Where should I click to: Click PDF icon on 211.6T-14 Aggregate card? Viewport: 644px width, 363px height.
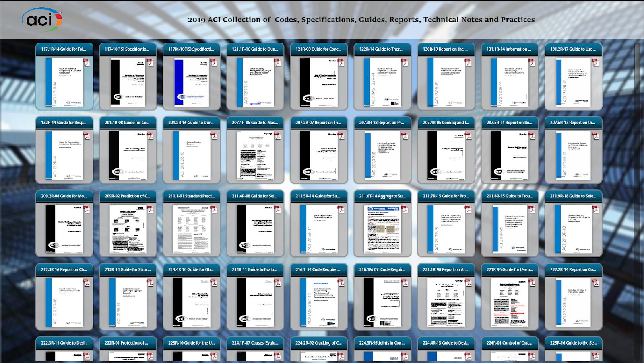click(405, 209)
